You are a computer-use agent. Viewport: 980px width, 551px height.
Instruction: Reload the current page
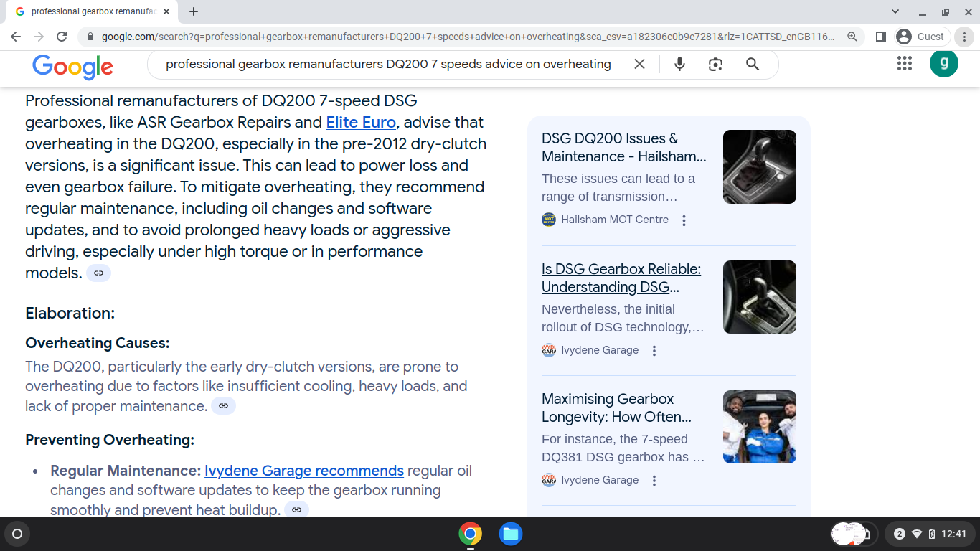[62, 37]
